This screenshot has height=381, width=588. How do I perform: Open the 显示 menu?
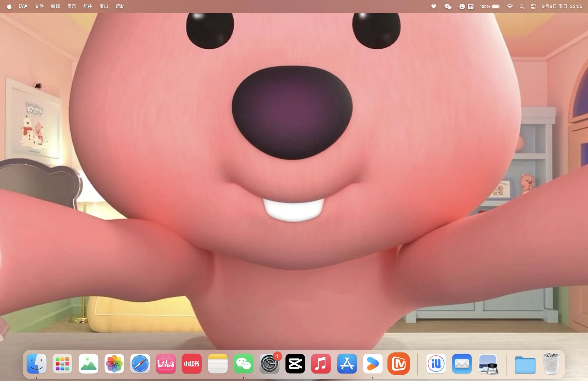coord(72,6)
